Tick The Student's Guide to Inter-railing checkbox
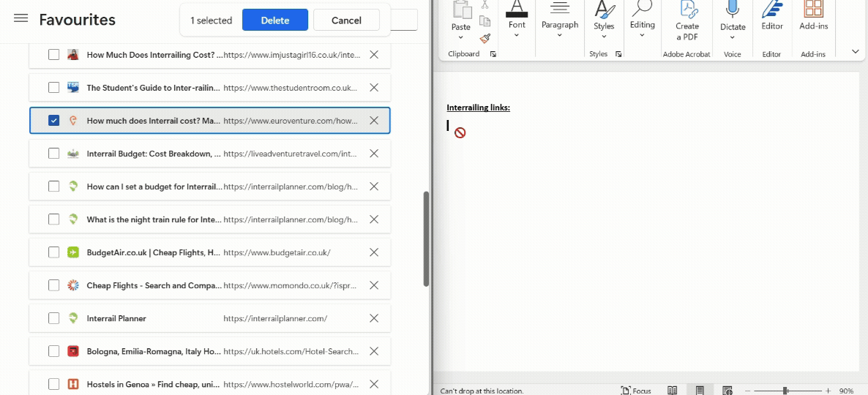868x395 pixels. pos(53,87)
